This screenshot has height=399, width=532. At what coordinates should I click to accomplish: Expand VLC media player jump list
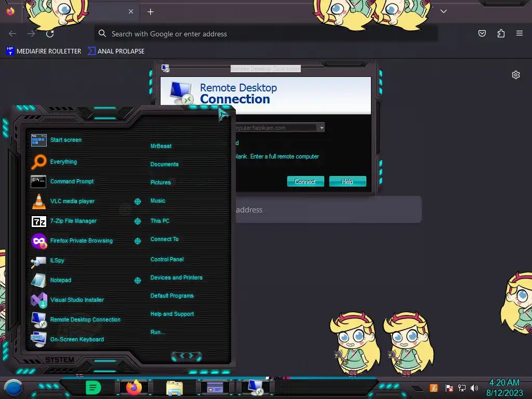click(137, 202)
